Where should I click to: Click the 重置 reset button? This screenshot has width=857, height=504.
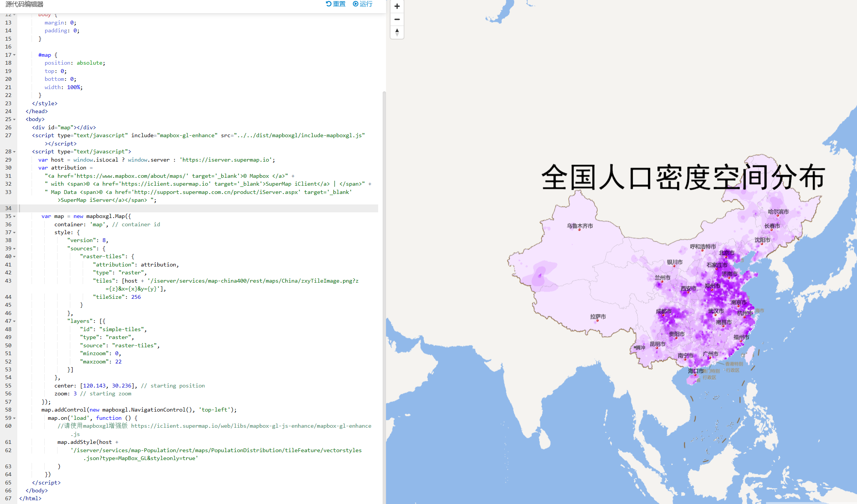338,4
